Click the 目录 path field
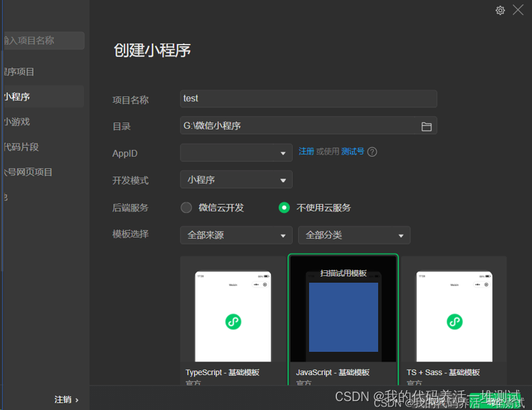This screenshot has width=532, height=410. 308,126
